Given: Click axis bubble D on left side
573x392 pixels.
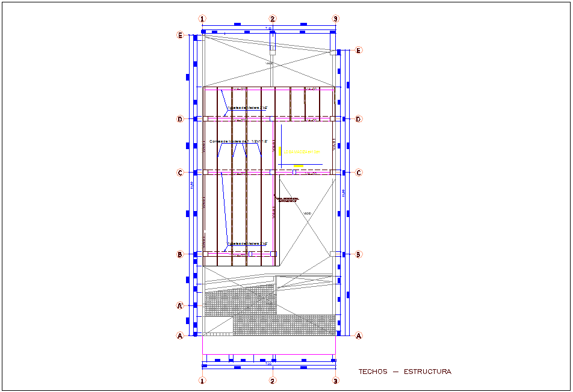Looking at the screenshot, I should pyautogui.click(x=180, y=118).
